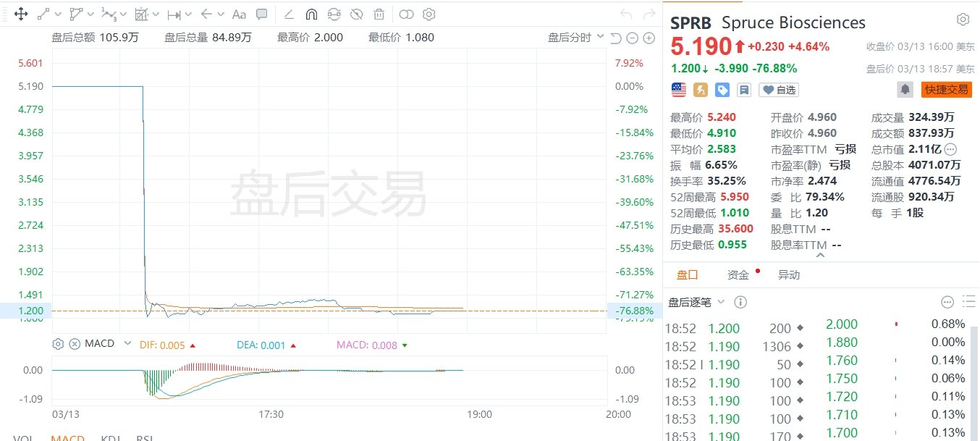Viewport: 980px width, 441px height.
Task: Expand the MACD indicator dropdown arrow
Action: [128, 343]
